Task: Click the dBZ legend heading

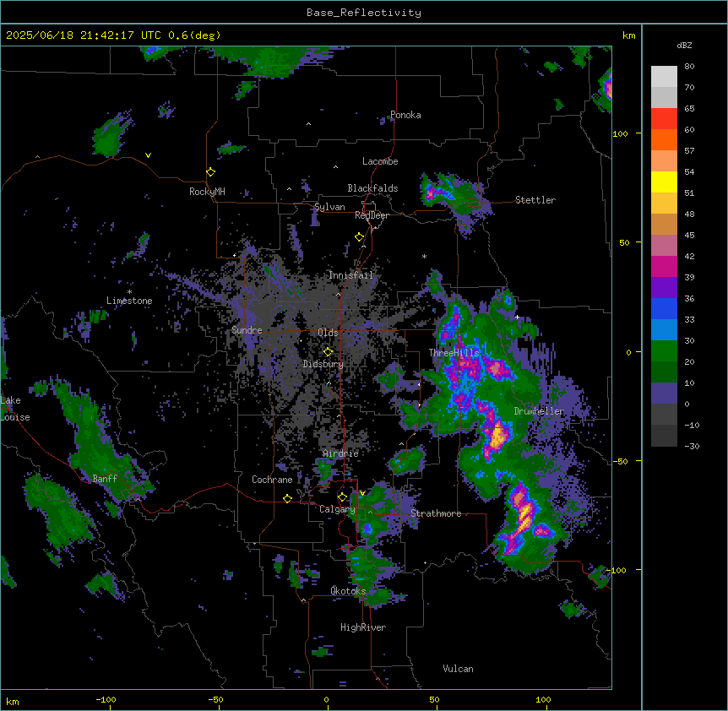Action: tap(684, 45)
